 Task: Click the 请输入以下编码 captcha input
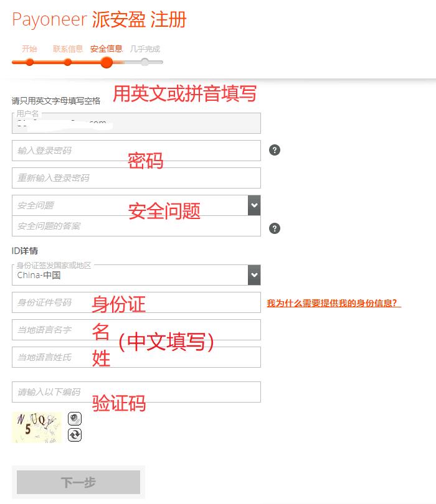[x=136, y=392]
